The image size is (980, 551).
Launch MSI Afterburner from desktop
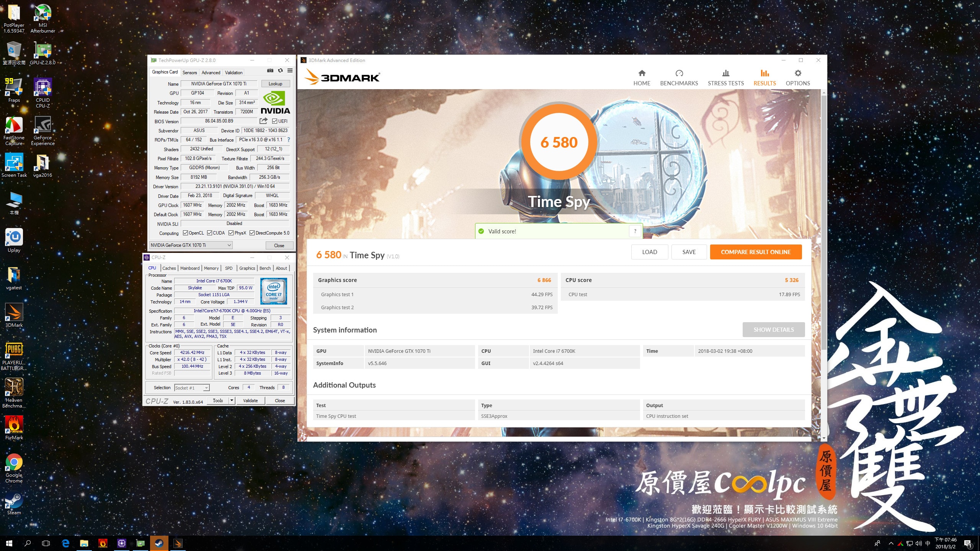[x=42, y=18]
